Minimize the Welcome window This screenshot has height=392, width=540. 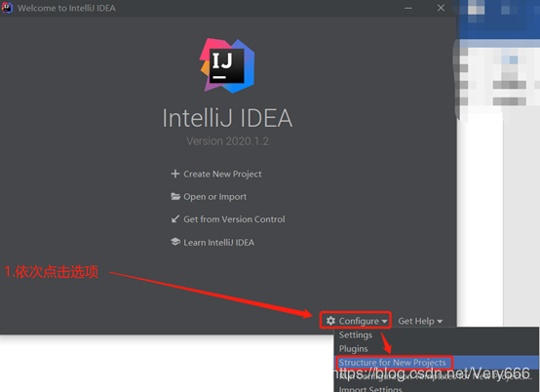click(408, 8)
